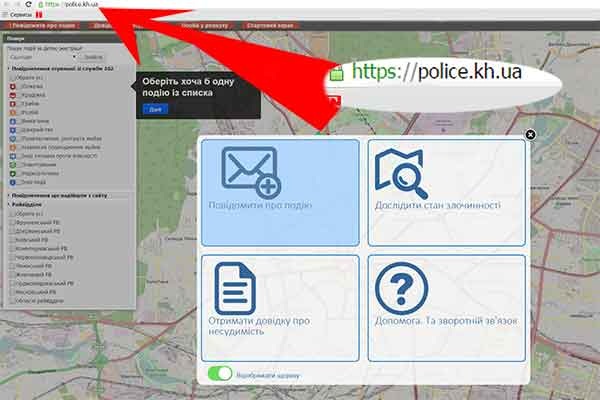Click the envelope icon to report an event
600x400 pixels.
[x=251, y=171]
